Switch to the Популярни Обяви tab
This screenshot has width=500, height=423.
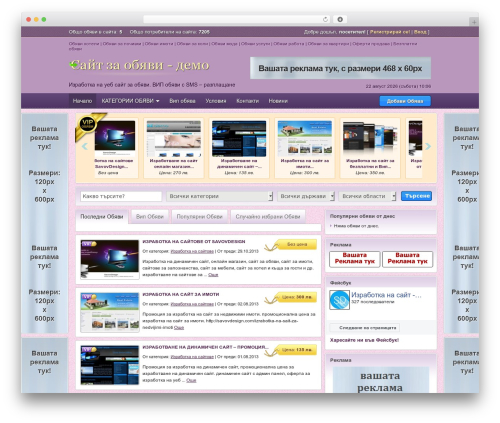coord(199,217)
